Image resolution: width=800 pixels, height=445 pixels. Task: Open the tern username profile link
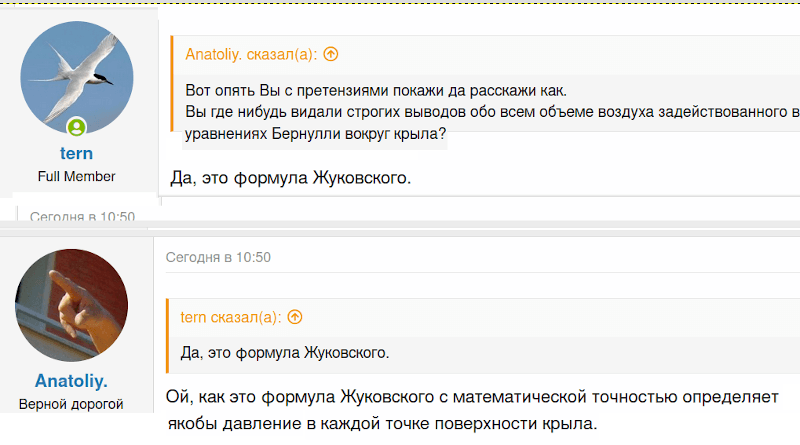(x=76, y=154)
